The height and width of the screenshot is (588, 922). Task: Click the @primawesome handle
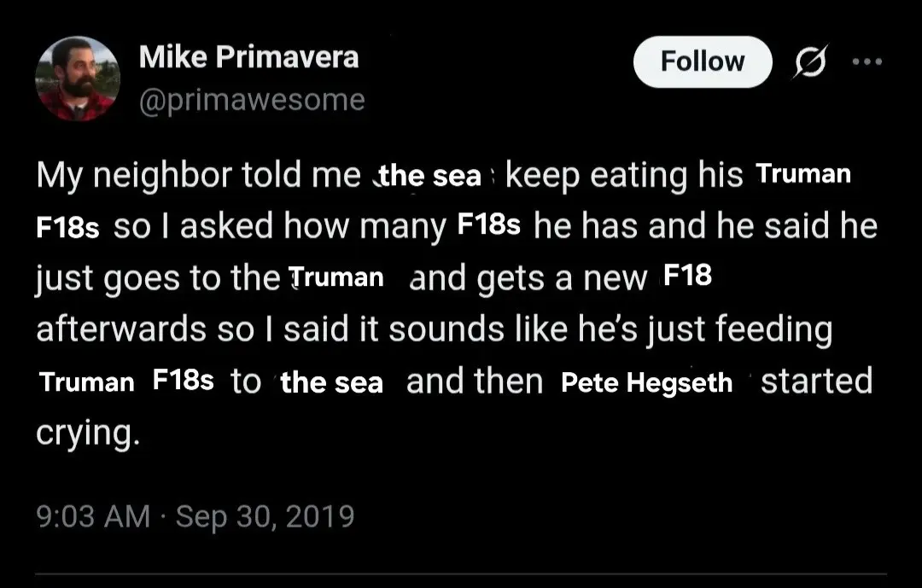(251, 100)
